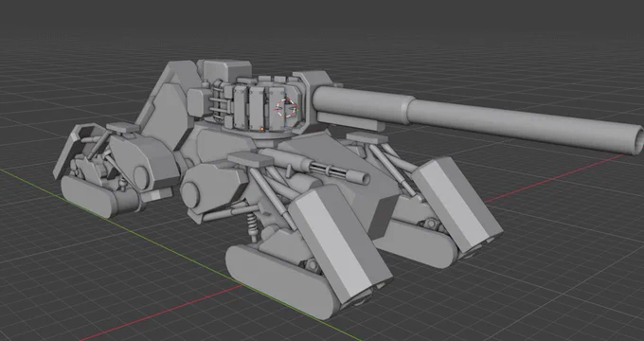Click the 3D cursor on the turret
Screen dimensions: 644x341
pos(286,108)
